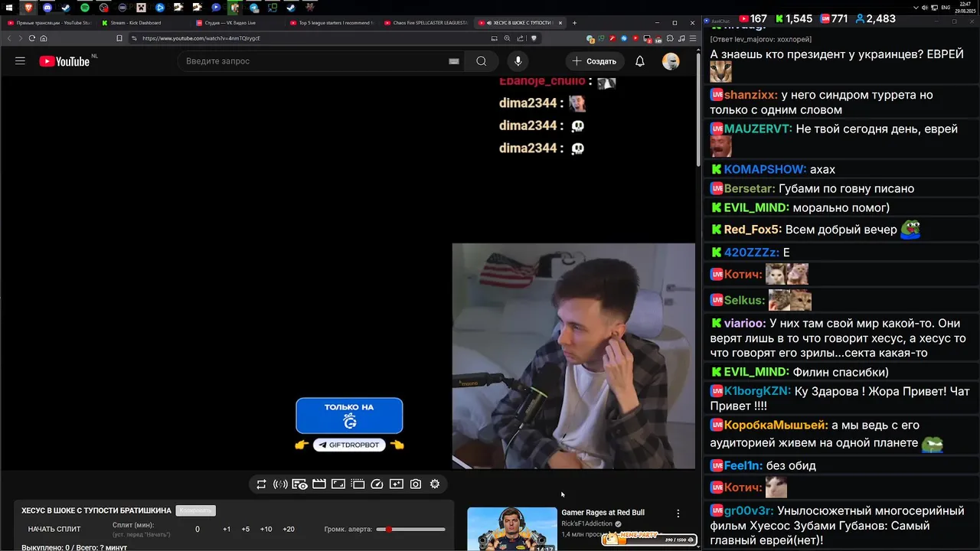Open YouTube notifications bell
Screen dimensions: 980x551
click(639, 61)
